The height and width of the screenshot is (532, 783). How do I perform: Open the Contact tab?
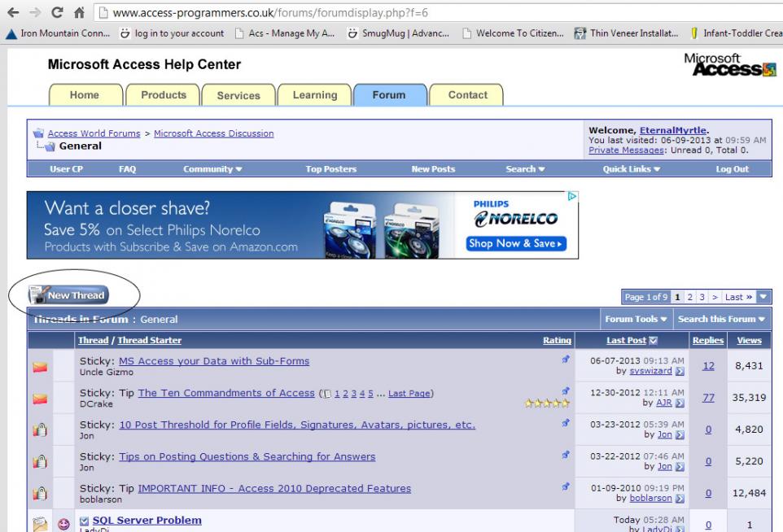click(x=467, y=95)
